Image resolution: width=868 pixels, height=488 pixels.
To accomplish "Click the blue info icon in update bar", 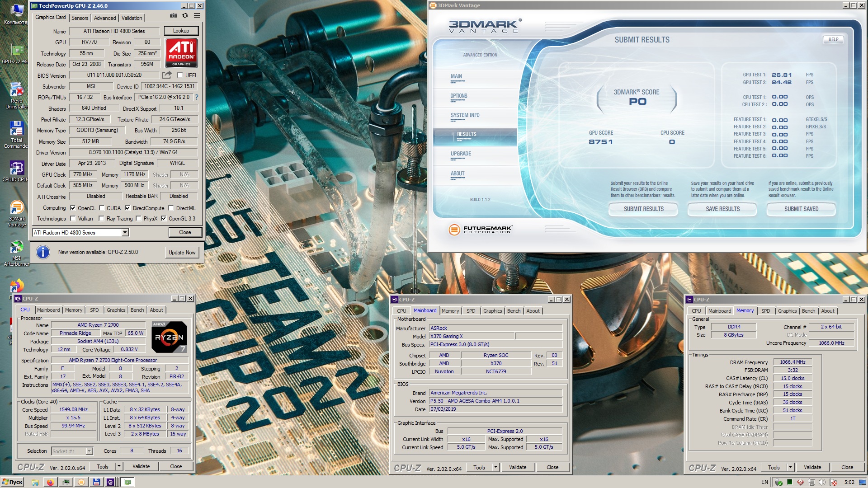I will [x=43, y=252].
